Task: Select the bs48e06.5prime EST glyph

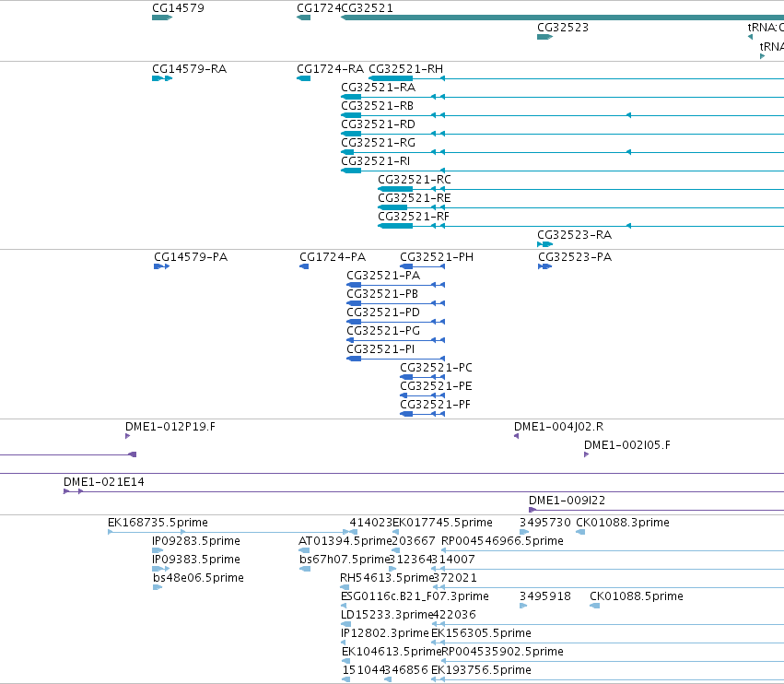Action: point(158,587)
